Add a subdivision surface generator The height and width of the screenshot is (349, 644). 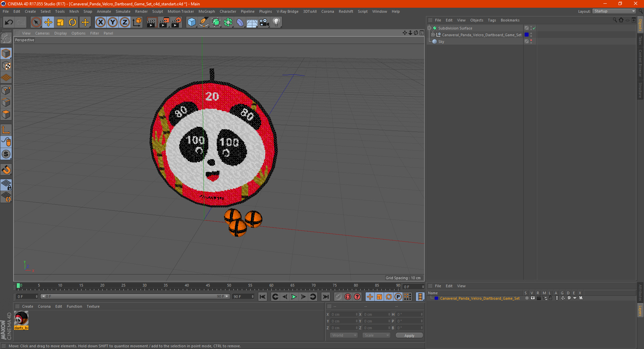point(216,22)
